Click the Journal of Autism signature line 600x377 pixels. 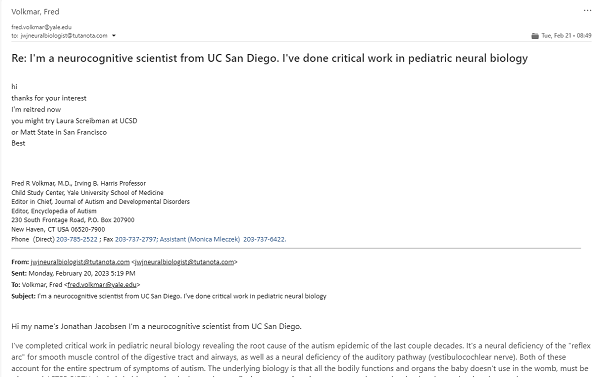coord(100,202)
